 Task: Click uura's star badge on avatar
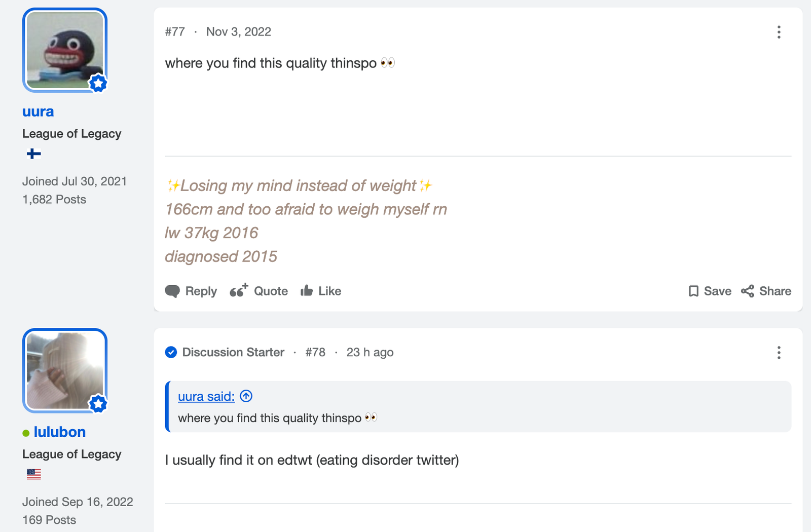pos(98,83)
